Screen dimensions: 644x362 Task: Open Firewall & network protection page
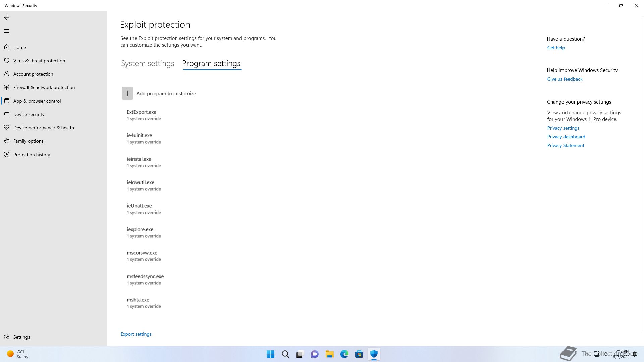[44, 87]
